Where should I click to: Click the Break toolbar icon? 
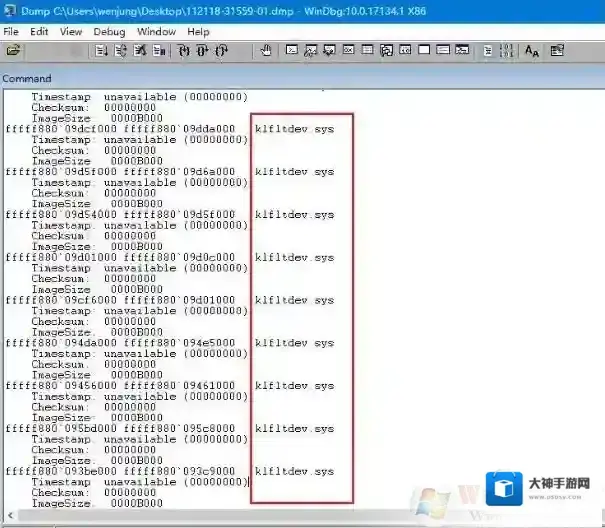coord(159,51)
